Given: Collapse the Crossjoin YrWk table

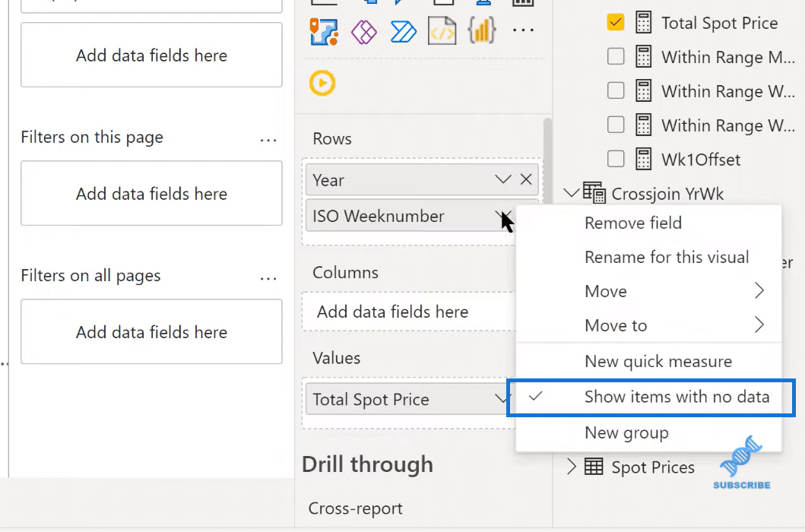Looking at the screenshot, I should pos(571,193).
